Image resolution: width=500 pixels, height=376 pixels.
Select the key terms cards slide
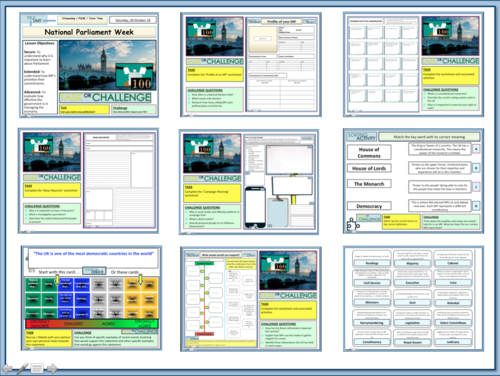[413, 299]
